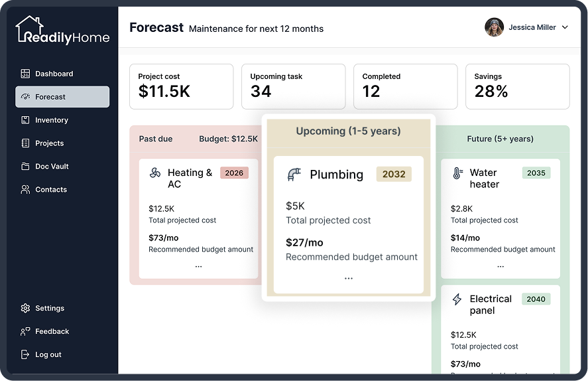Select the Upcoming (1-5 years) column header
Image resolution: width=588 pixels, height=381 pixels.
click(x=349, y=132)
